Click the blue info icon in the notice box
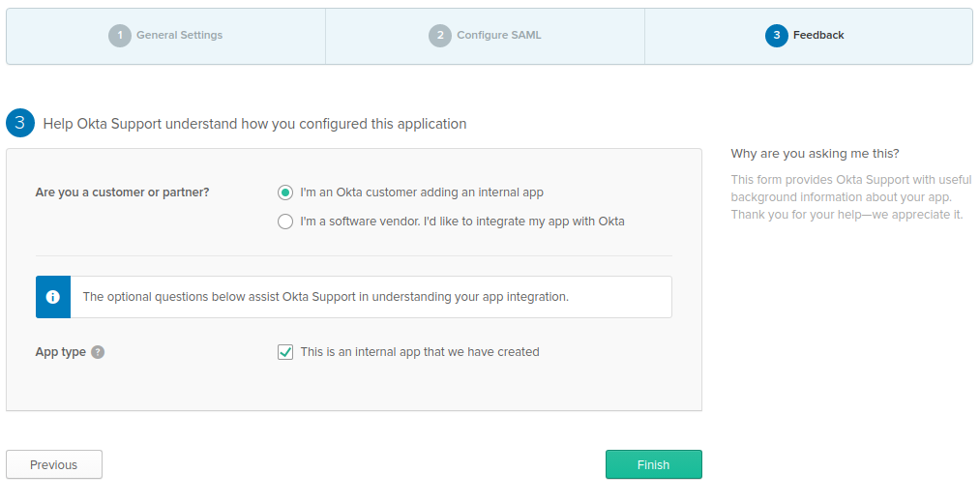The image size is (980, 503). click(x=53, y=297)
